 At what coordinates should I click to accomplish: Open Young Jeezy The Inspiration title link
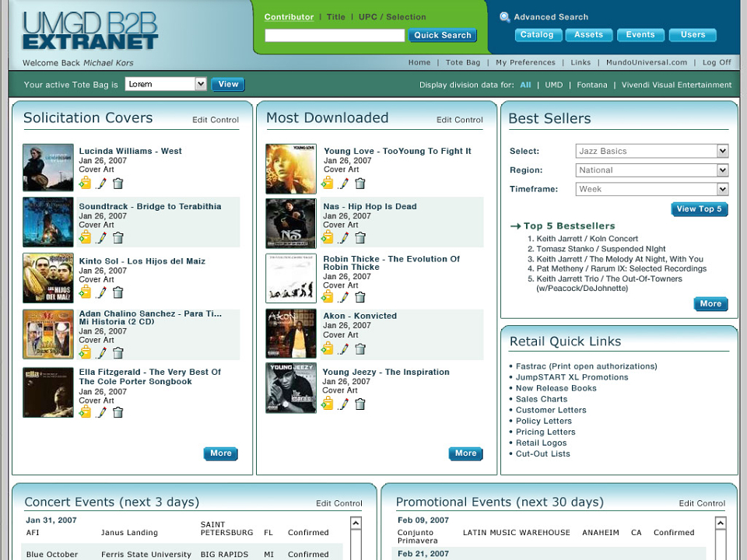[x=386, y=372]
